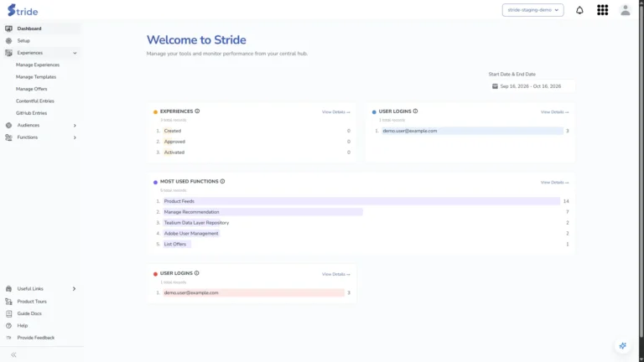Expand the Audiences menu chevron

[x=75, y=125]
